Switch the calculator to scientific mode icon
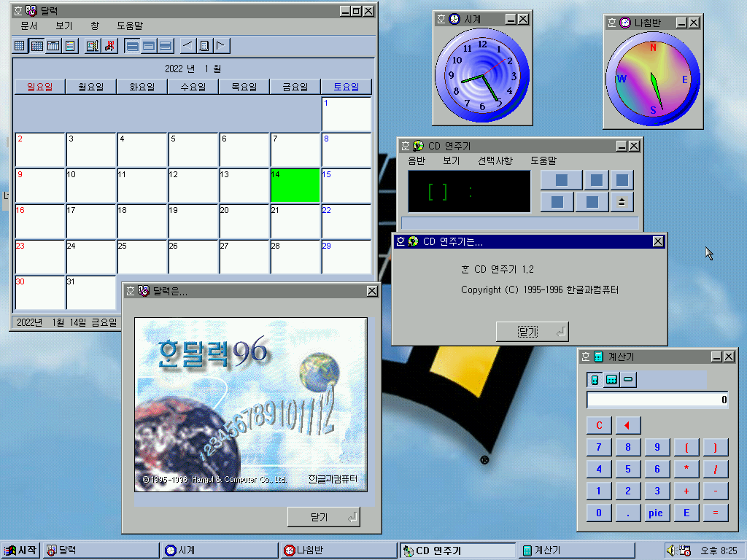 coord(612,379)
